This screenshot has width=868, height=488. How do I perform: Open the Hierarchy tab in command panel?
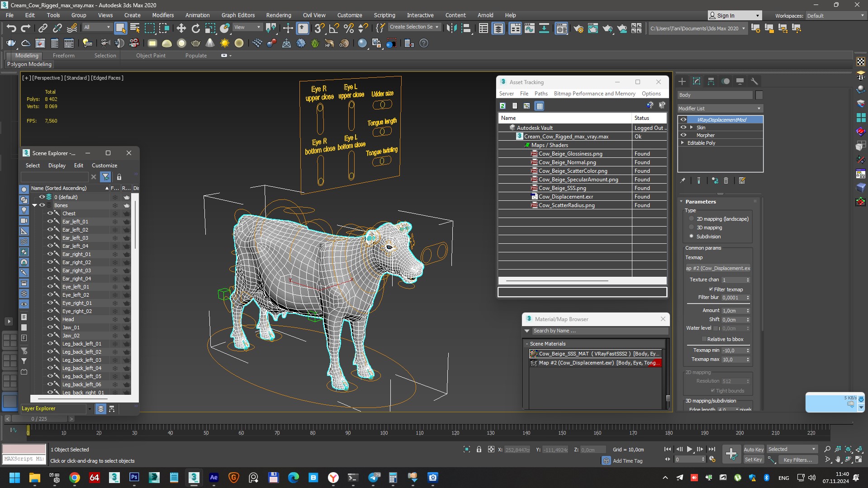pos(711,81)
